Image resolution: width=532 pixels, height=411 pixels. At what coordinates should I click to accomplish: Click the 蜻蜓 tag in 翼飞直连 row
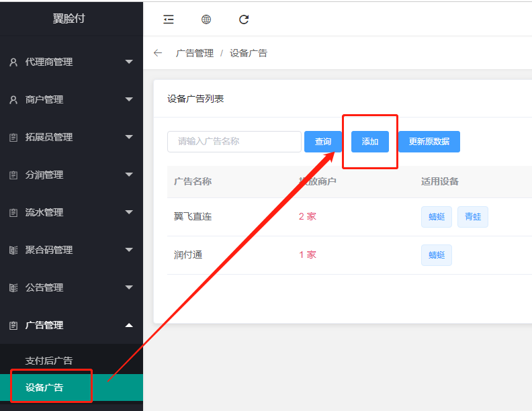tap(437, 217)
